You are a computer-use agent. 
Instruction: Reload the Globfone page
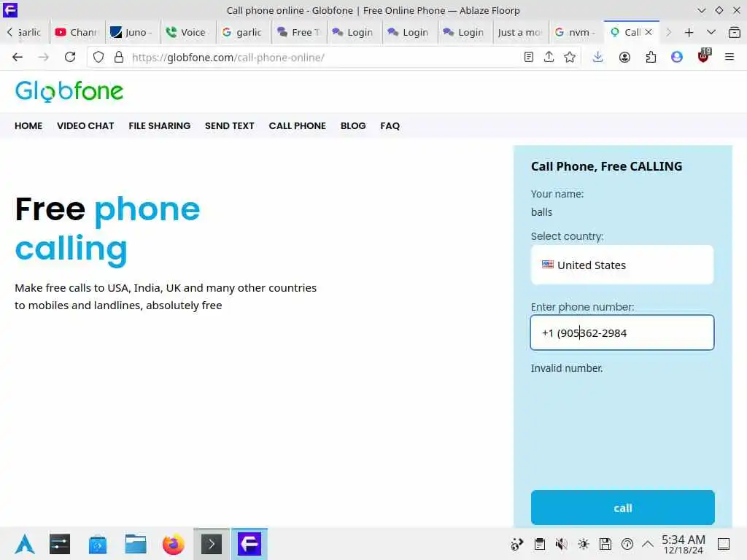(x=70, y=57)
